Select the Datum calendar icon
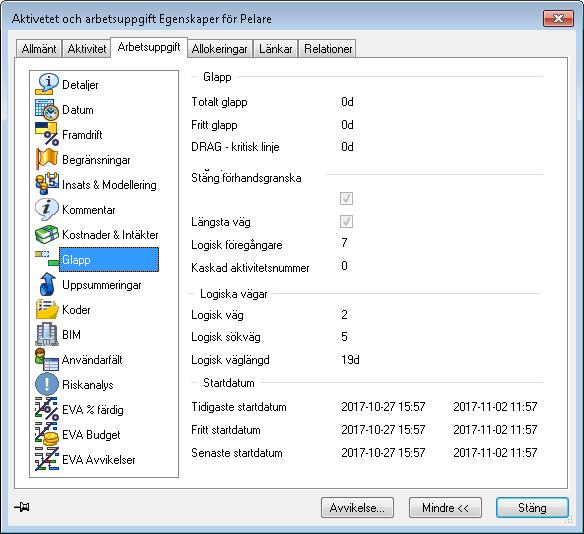584x534 pixels. tap(47, 109)
